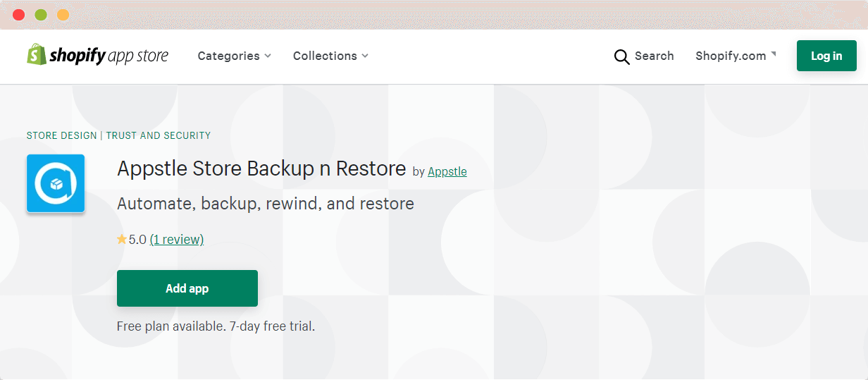Click the Appstle Store Backup n Restore title
This screenshot has height=380, width=868.
[261, 169]
